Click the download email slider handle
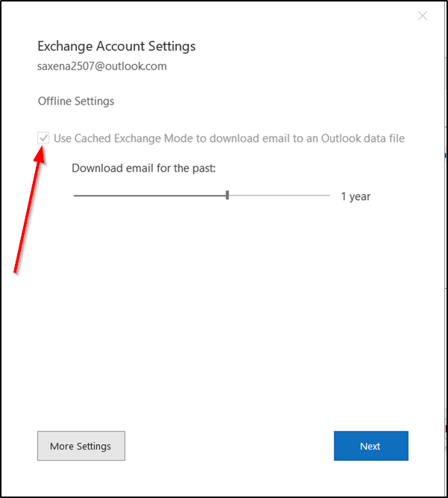Viewport: 448px width, 498px height. point(227,195)
